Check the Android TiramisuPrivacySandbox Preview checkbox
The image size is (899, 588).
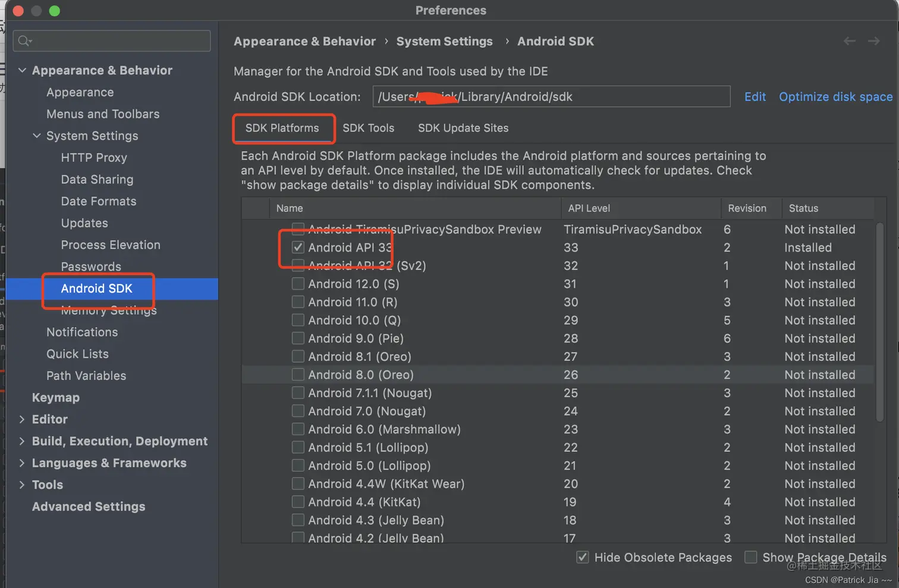tap(298, 229)
